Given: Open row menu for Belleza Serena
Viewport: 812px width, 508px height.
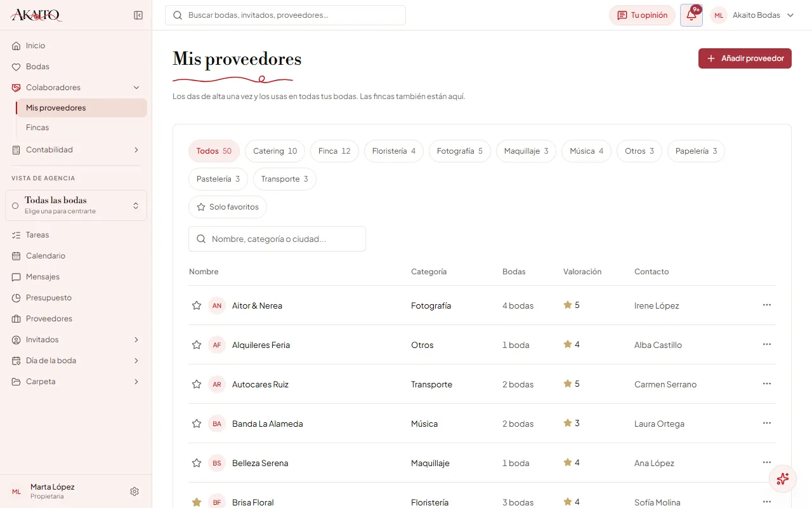Looking at the screenshot, I should tap(767, 462).
